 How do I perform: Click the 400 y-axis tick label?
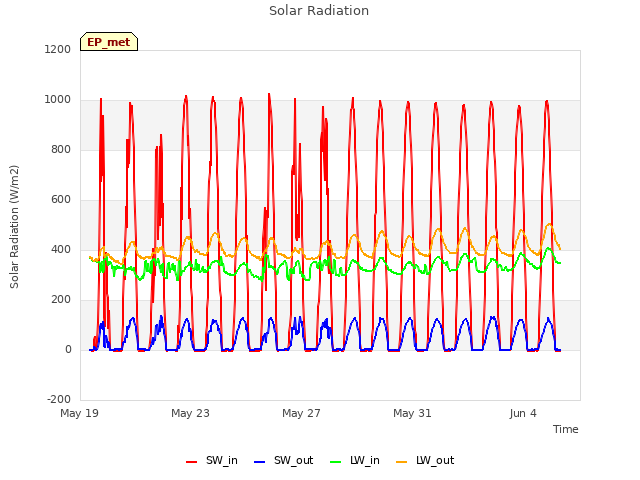point(61,249)
